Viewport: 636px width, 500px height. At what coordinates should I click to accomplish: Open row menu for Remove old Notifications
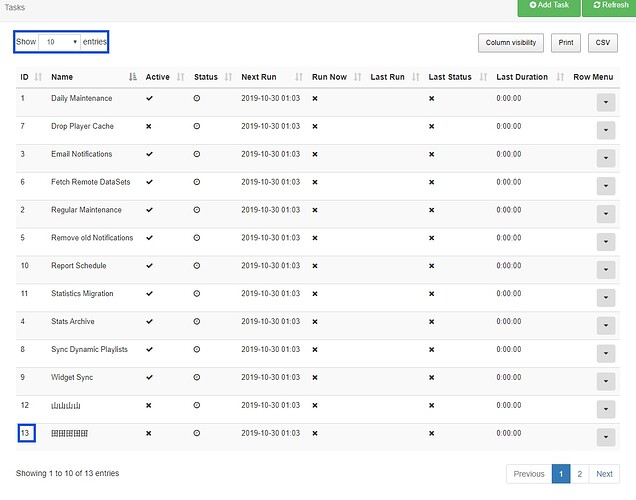tap(606, 242)
